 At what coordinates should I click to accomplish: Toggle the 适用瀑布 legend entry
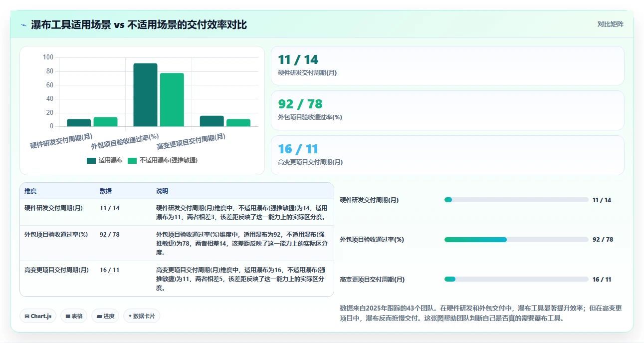104,160
